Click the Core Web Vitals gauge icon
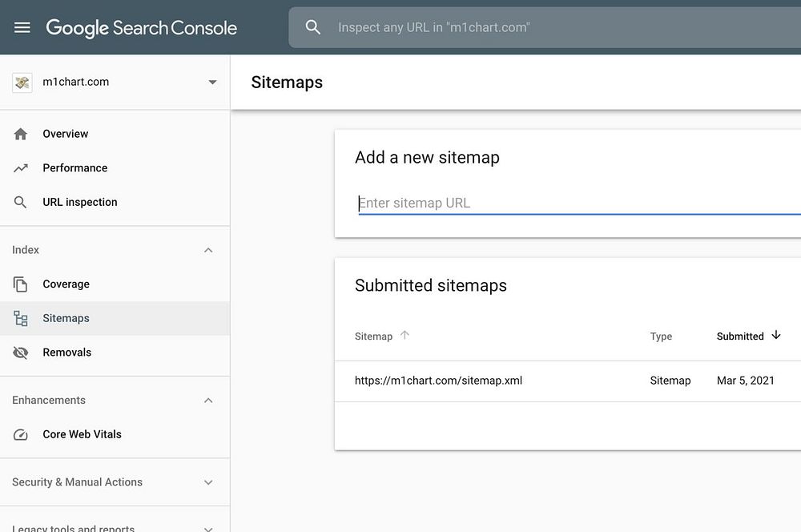 (21, 434)
